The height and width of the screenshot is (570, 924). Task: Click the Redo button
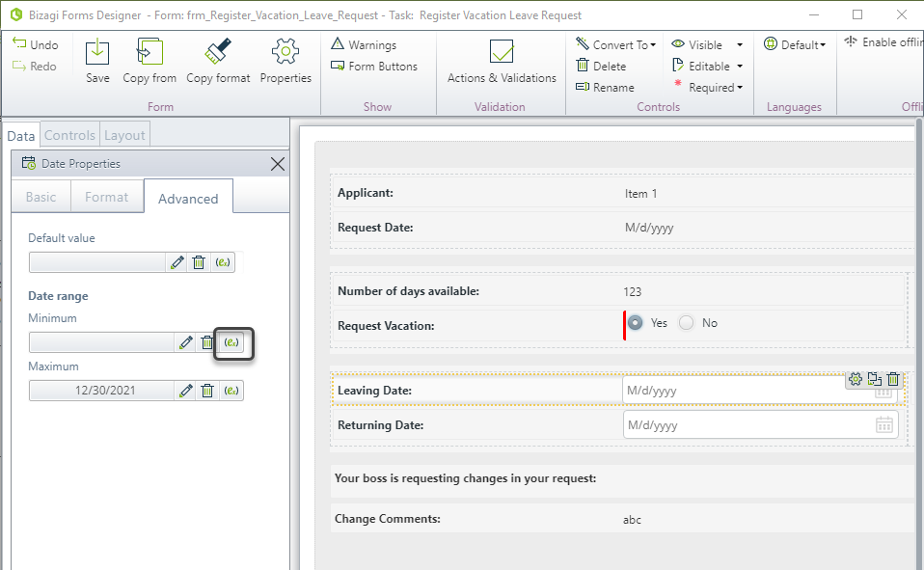click(35, 66)
